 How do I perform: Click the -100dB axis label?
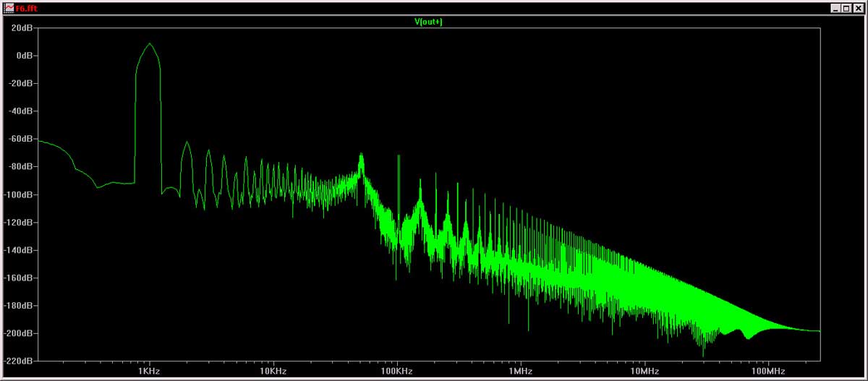(19, 194)
